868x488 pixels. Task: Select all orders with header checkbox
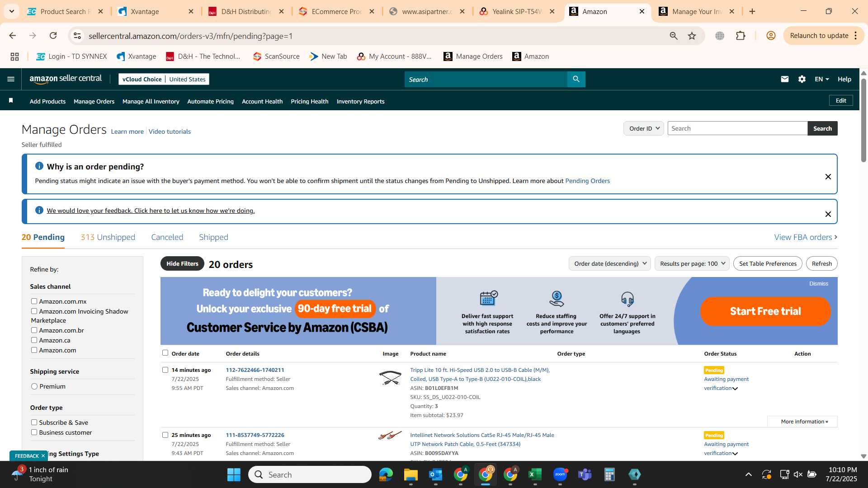(x=165, y=353)
